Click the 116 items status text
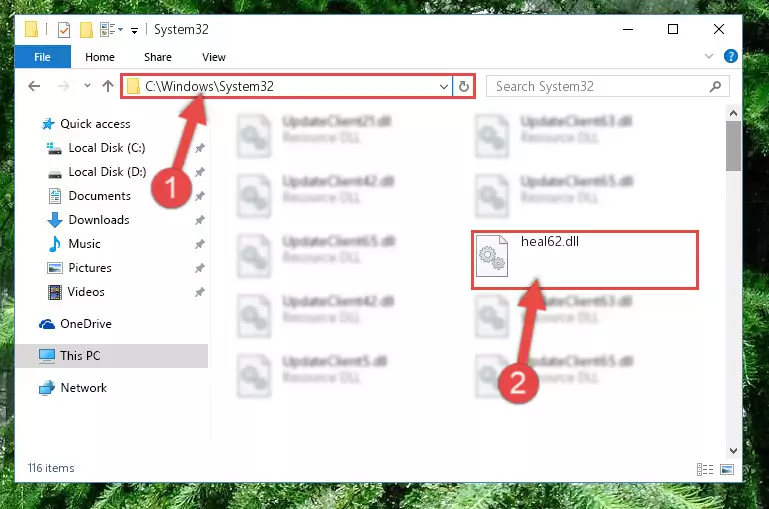 (51, 468)
